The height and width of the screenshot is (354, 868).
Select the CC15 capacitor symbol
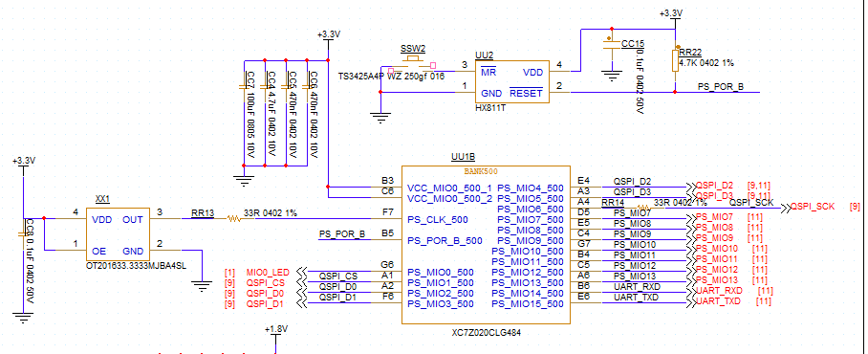611,44
